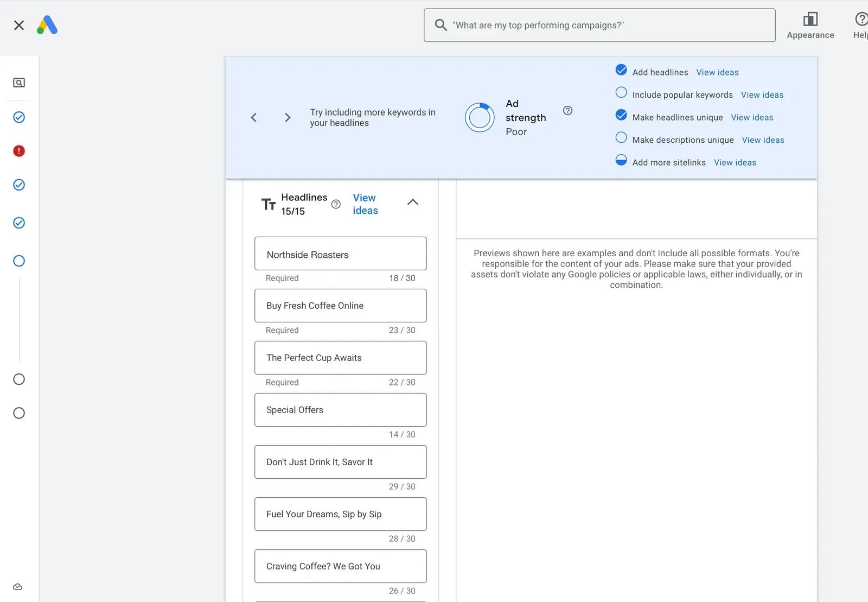Click the 'Try including more keywords' suggestion text

point(373,117)
